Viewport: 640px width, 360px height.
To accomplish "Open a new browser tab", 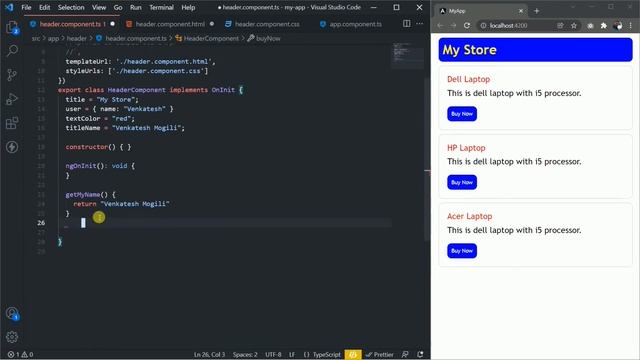I will [x=536, y=11].
